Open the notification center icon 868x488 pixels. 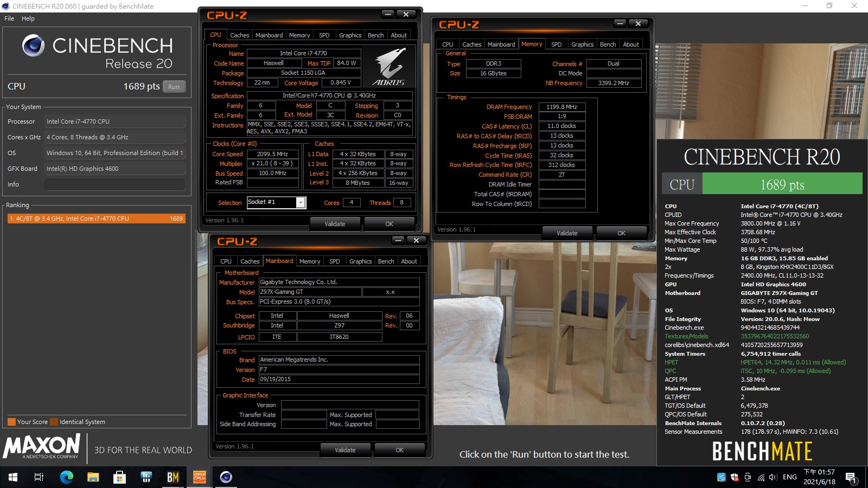pos(851,478)
